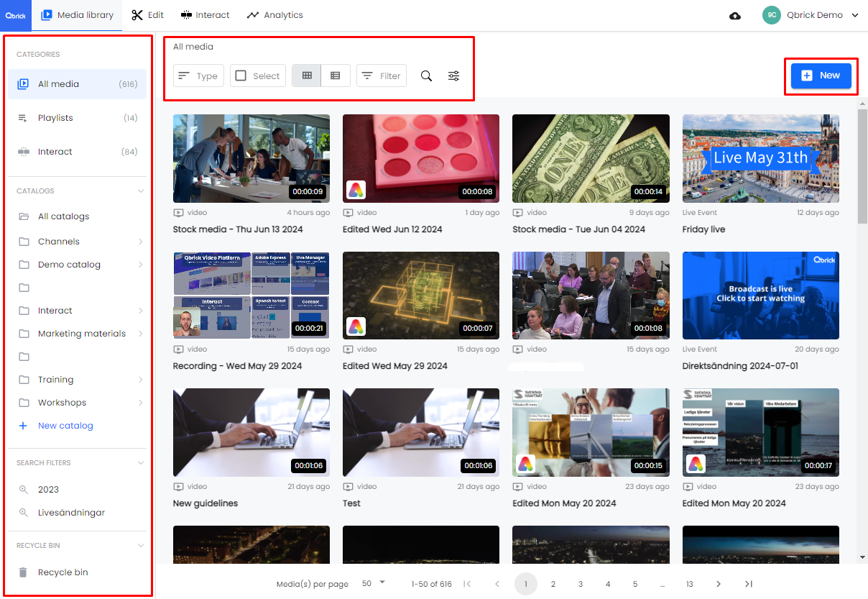The height and width of the screenshot is (599, 868).
Task: Open media search with the magnifier icon
Action: click(426, 76)
